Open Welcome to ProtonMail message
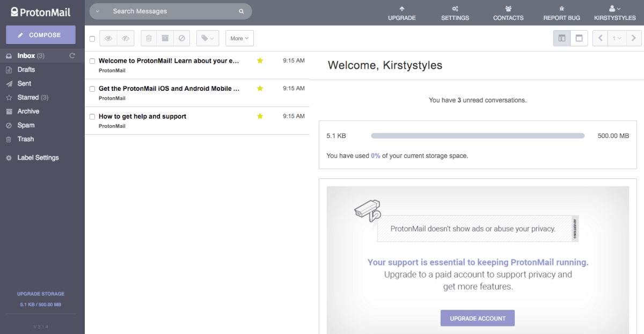 pos(197,65)
